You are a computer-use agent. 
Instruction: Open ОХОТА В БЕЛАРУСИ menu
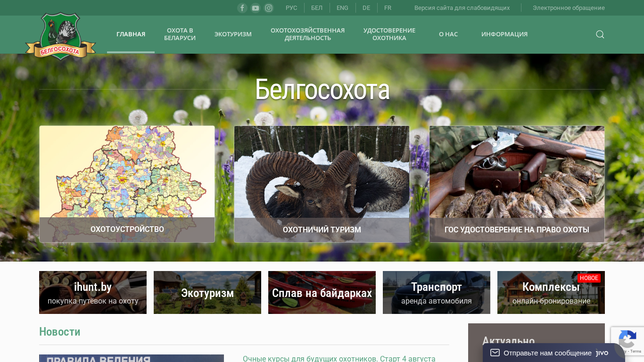pyautogui.click(x=180, y=34)
